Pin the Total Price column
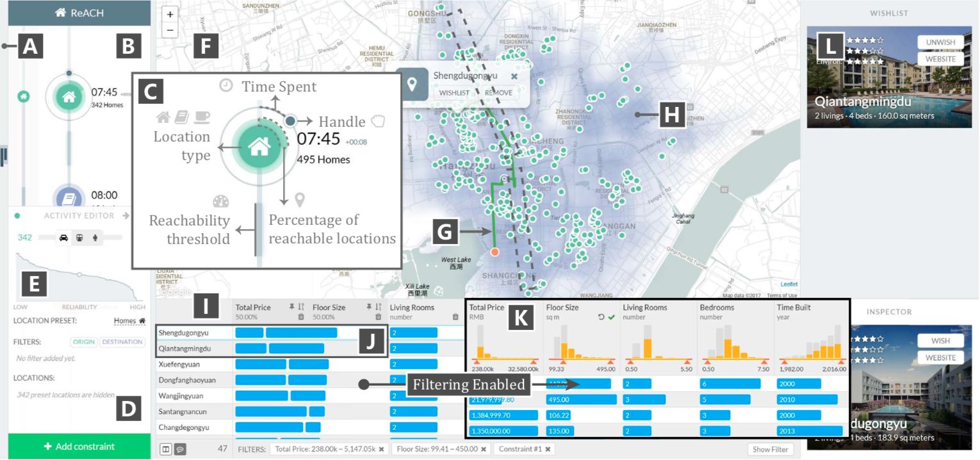The image size is (980, 460). coord(291,308)
